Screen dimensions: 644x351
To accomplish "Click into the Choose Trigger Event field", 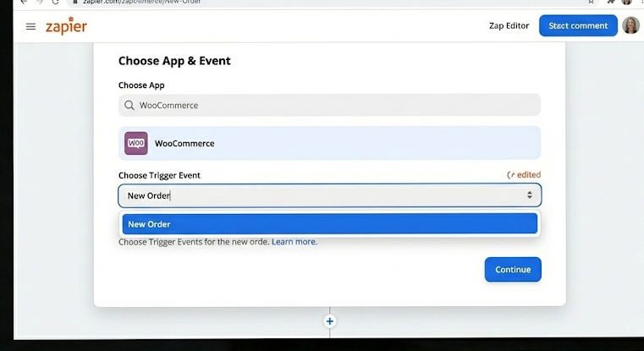I will 322,195.
